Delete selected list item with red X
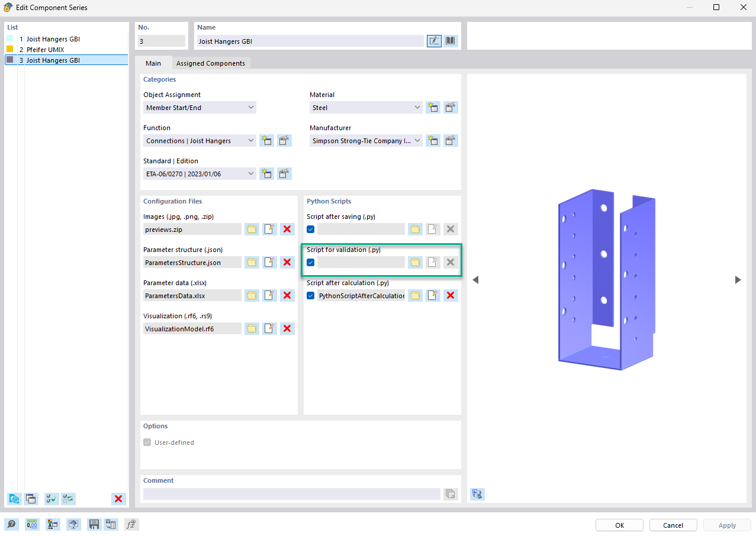The height and width of the screenshot is (536, 756). pyautogui.click(x=118, y=499)
